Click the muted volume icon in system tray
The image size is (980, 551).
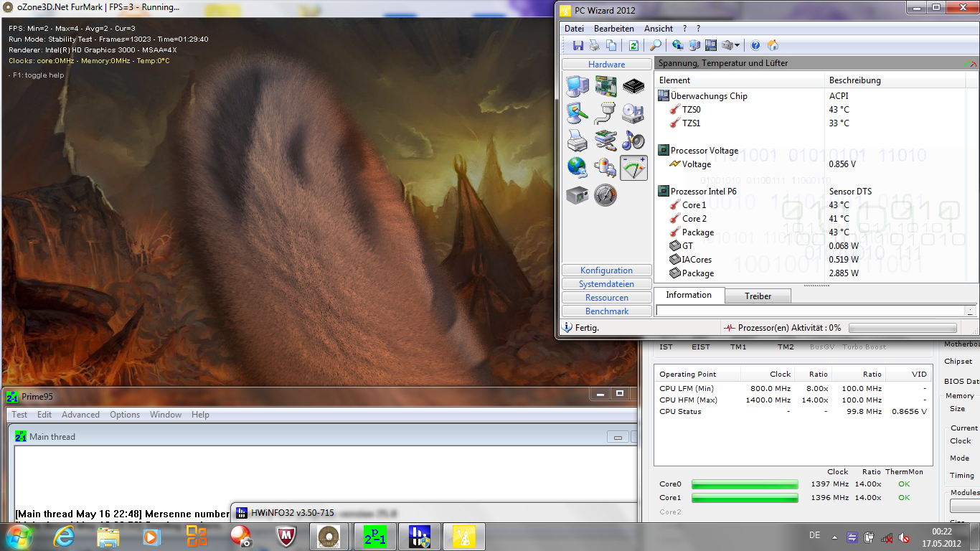905,537
